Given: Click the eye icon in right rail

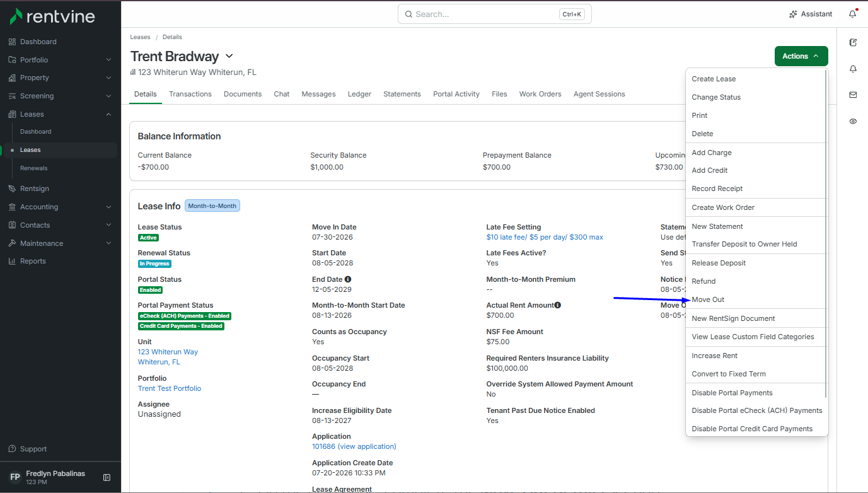Looking at the screenshot, I should (x=853, y=121).
